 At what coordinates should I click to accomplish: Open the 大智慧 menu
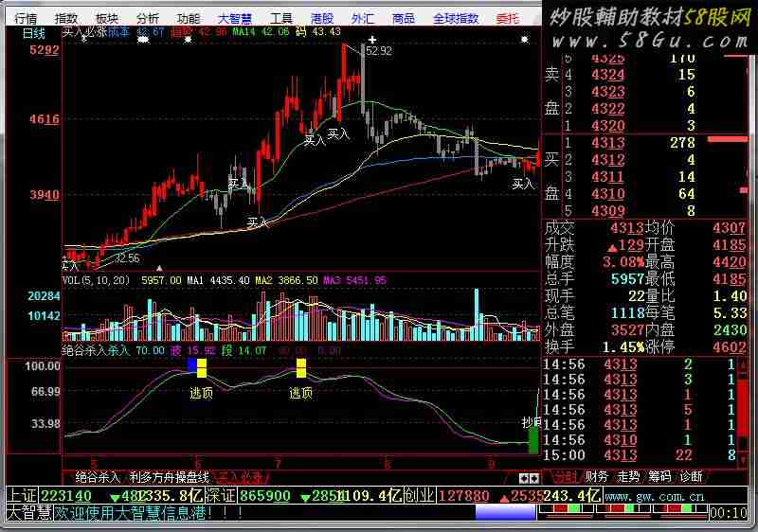[x=234, y=18]
